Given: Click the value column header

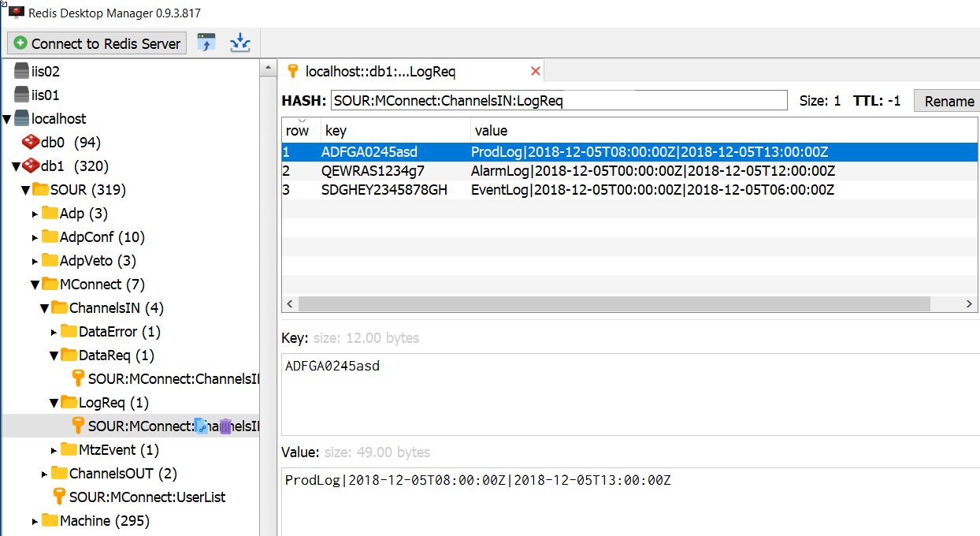Looking at the screenshot, I should pos(725,130).
